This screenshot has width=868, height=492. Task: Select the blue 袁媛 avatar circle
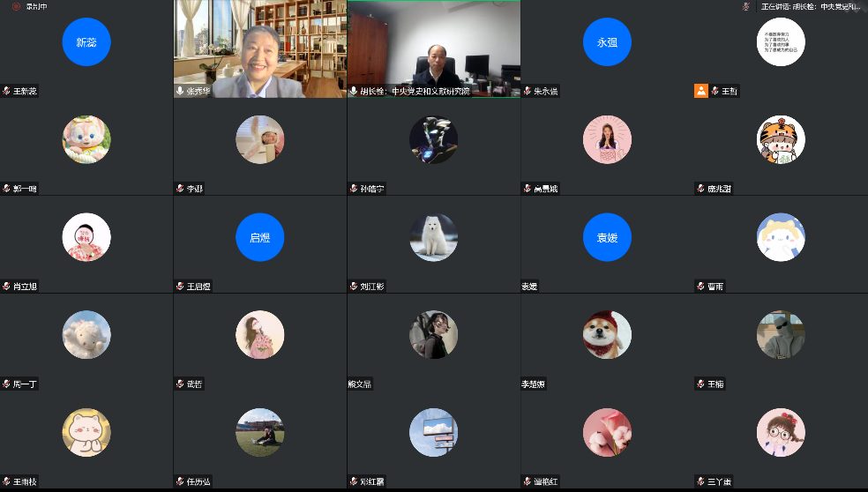click(x=607, y=237)
